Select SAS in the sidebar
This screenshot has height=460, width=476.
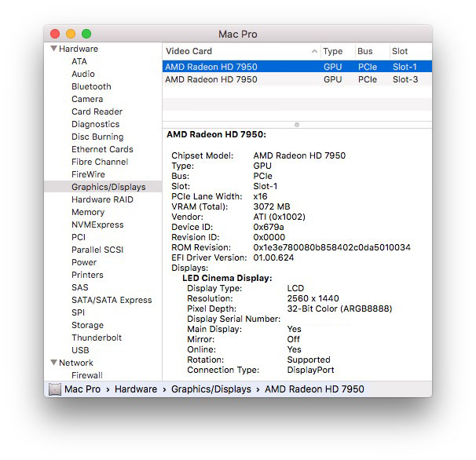[80, 287]
